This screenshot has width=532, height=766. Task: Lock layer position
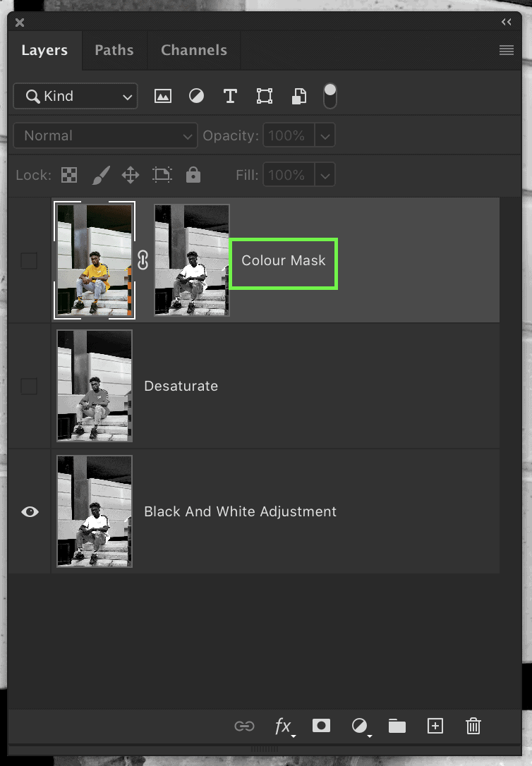point(131,175)
